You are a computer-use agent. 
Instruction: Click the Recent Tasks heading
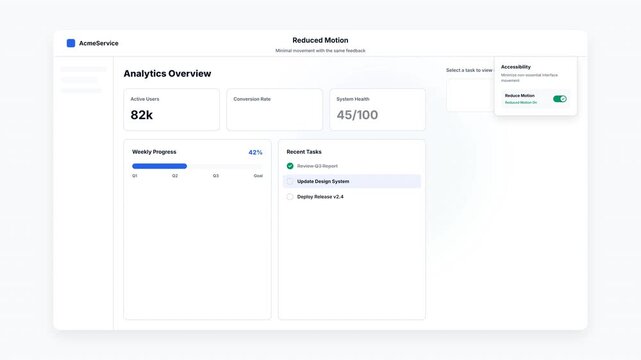(304, 152)
